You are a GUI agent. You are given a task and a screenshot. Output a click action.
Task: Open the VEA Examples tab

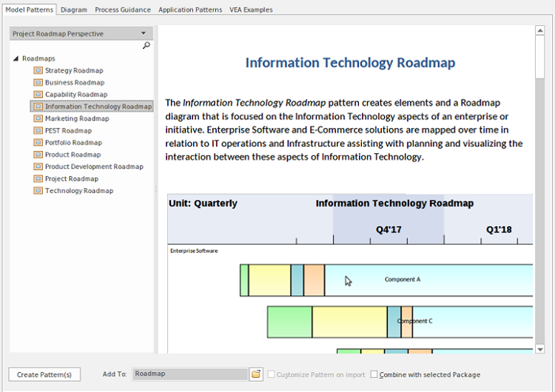click(251, 10)
